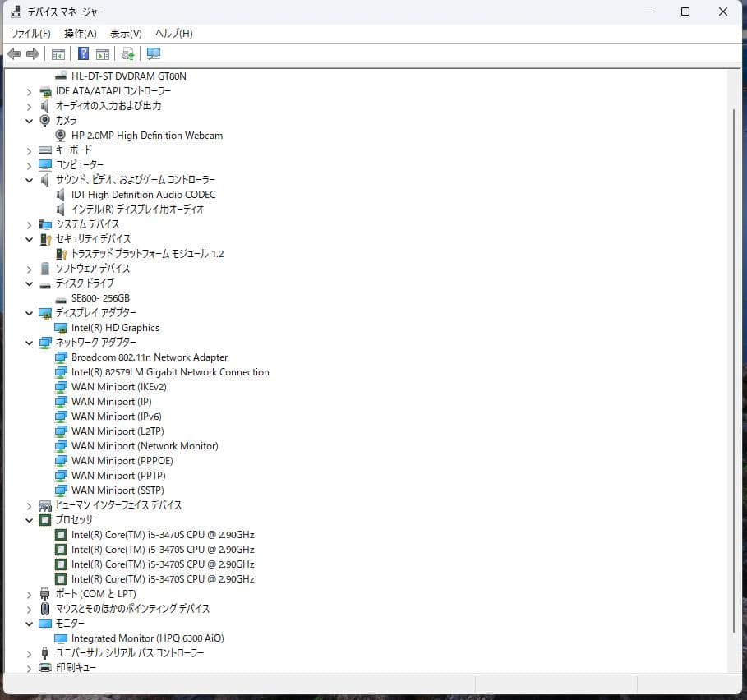
Task: Expand ユニバーサル シリアル バス コントローラー node
Action: (x=30, y=653)
